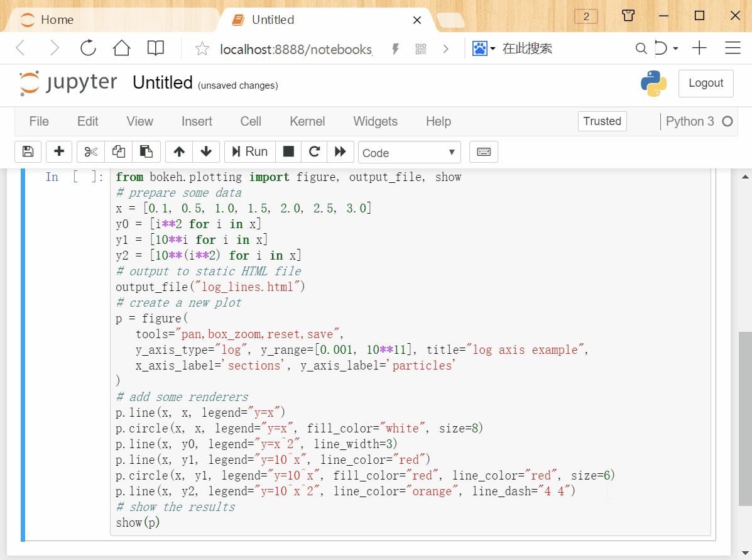Screen dimensions: 752x560
Task: Cut selected cells with the scissors icon
Action: click(90, 152)
